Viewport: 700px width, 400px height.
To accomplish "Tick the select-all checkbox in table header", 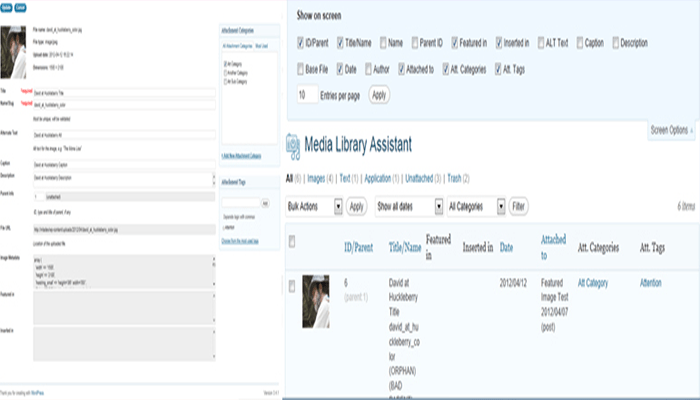I will click(292, 242).
